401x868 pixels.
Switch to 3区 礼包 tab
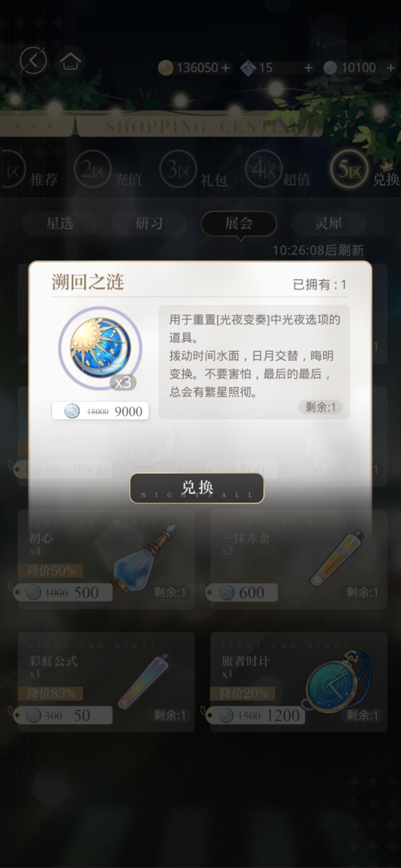pyautogui.click(x=193, y=171)
